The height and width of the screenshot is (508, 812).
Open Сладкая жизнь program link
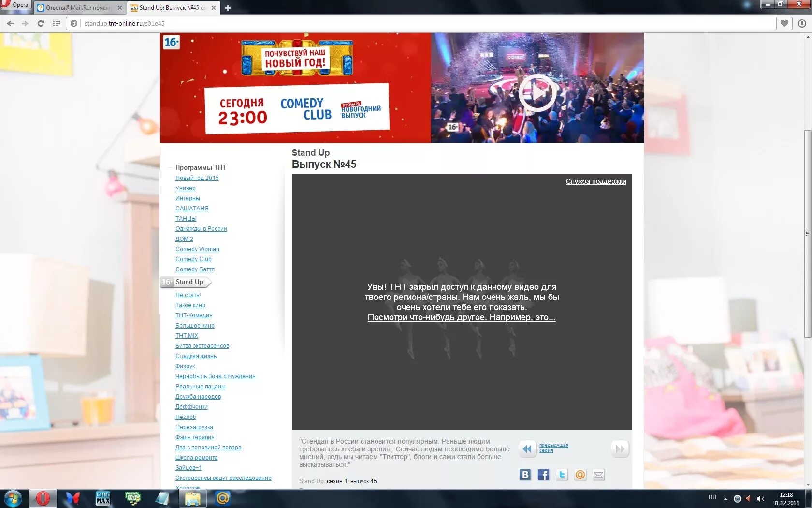tap(196, 356)
